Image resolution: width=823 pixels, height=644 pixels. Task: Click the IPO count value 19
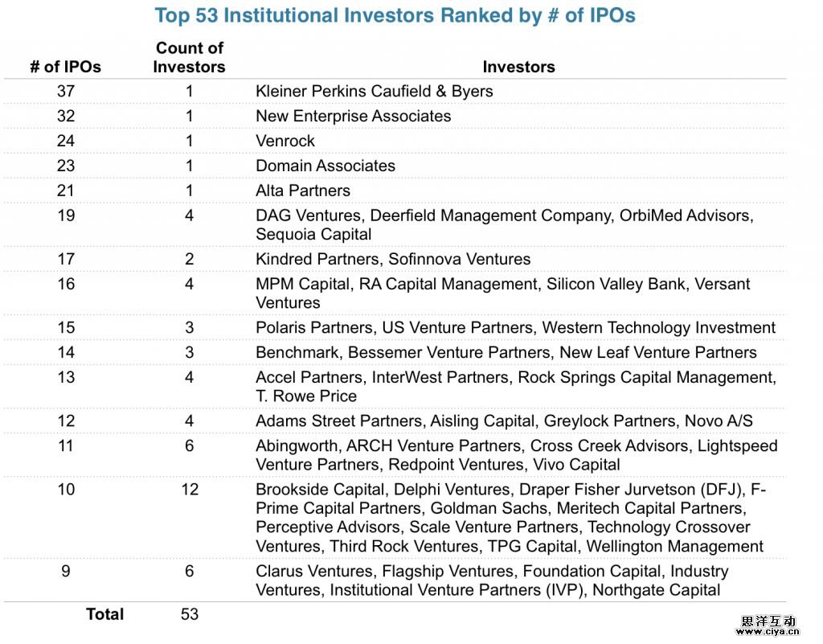[66, 215]
